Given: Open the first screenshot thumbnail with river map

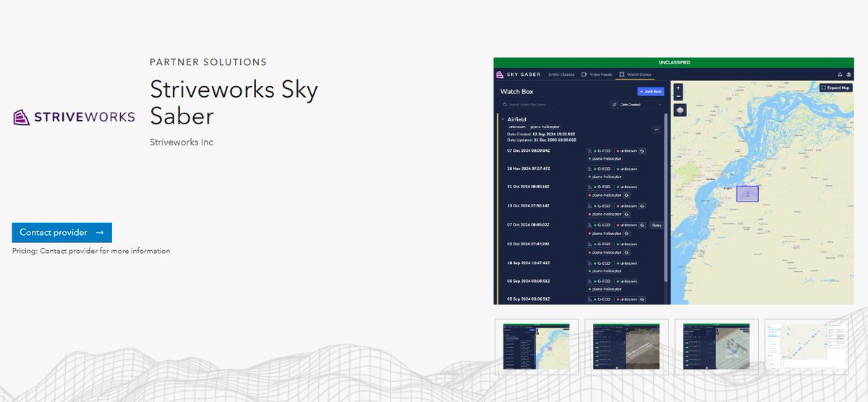Looking at the screenshot, I should point(537,347).
